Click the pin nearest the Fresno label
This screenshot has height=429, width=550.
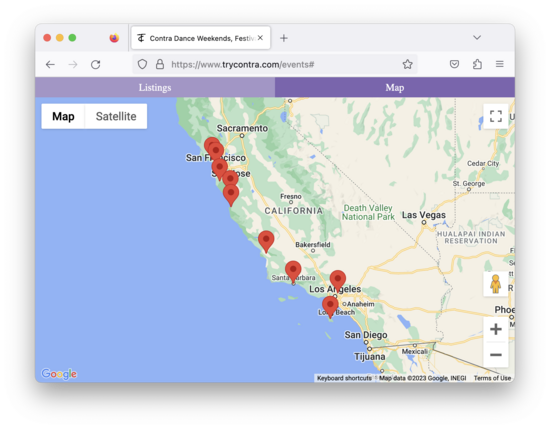coord(231,195)
